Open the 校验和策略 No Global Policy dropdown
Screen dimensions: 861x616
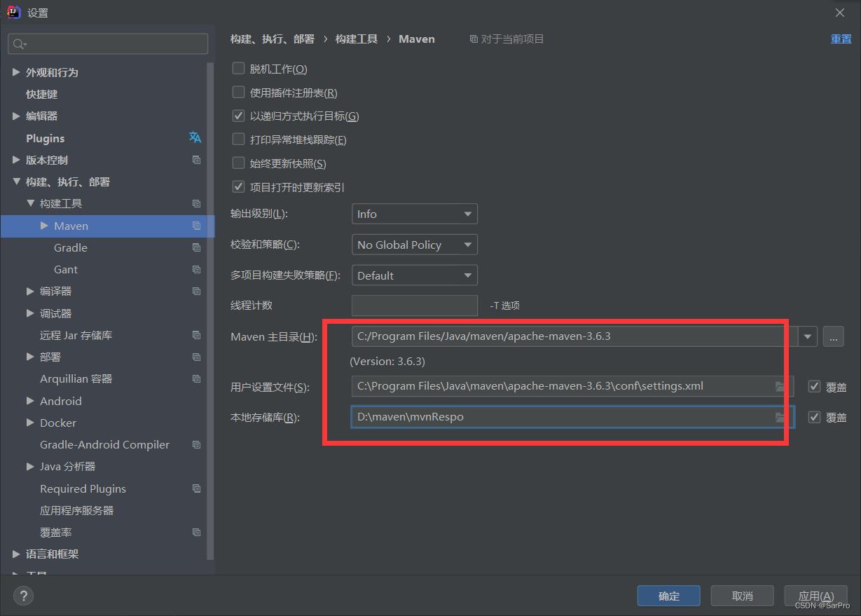[415, 245]
